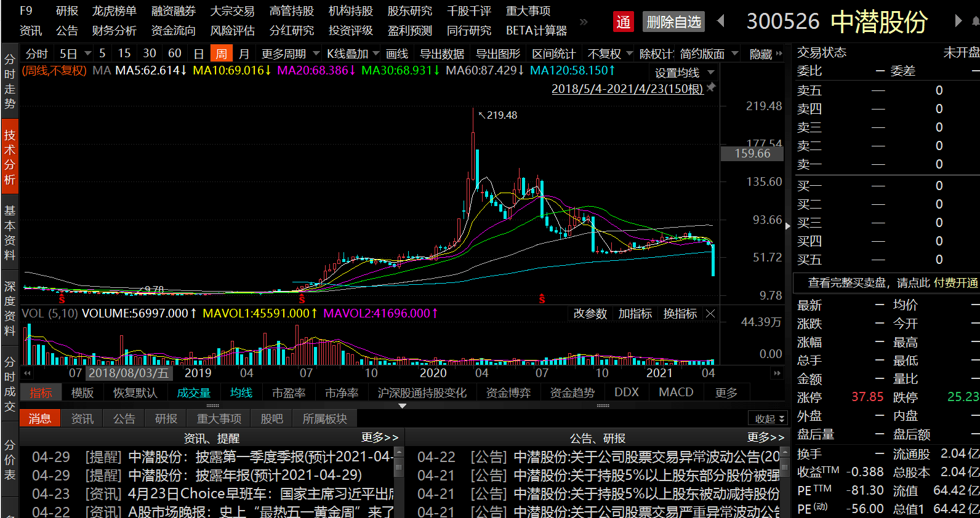Click the small triangle at chart right edge
Screen dimensions: 980x518
point(788,226)
